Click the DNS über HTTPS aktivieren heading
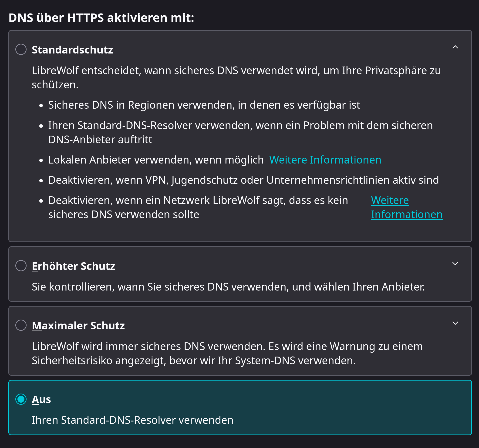Screen dimensions: 479x448 tap(101, 18)
